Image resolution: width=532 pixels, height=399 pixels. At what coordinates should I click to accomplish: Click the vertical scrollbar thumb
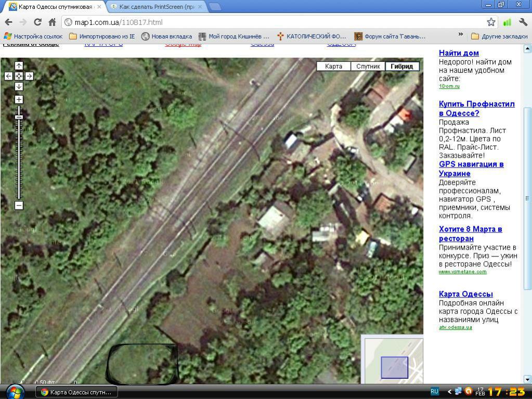tap(527, 199)
